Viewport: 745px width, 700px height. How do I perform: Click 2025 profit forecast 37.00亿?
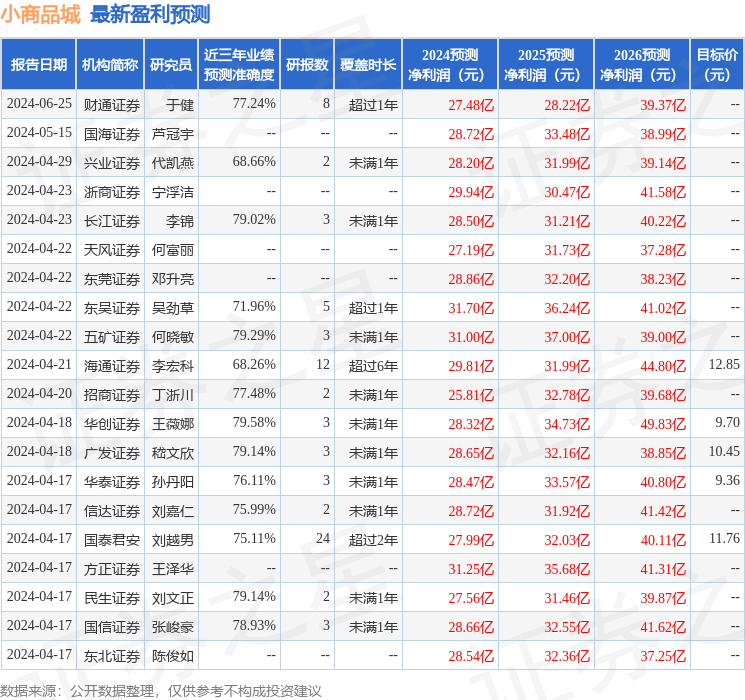click(x=567, y=337)
